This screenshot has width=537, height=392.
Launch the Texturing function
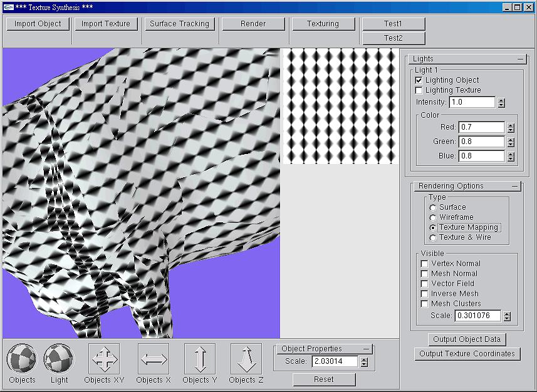(x=323, y=24)
